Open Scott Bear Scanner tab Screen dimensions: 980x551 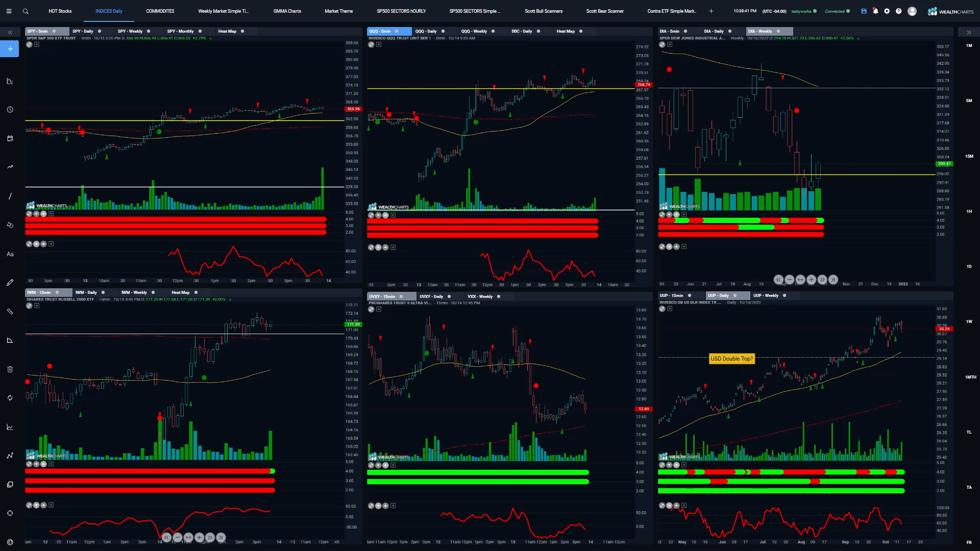pos(605,11)
